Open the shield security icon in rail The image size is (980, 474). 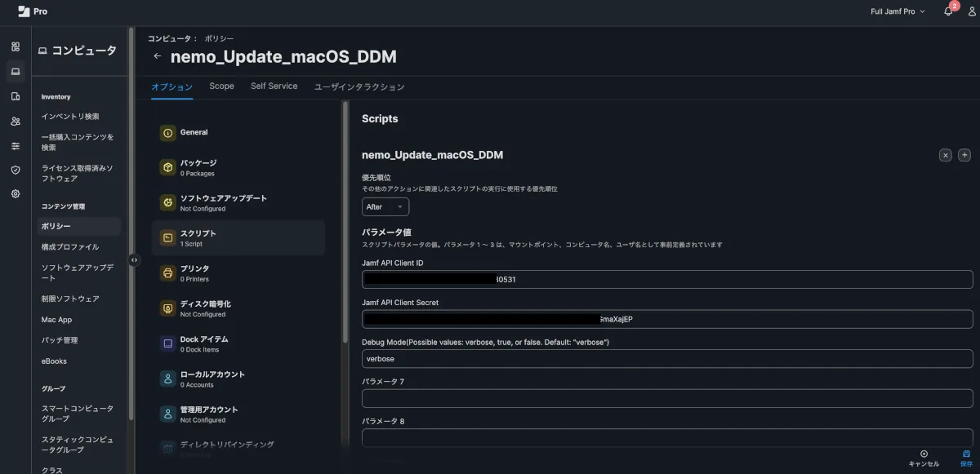click(15, 170)
